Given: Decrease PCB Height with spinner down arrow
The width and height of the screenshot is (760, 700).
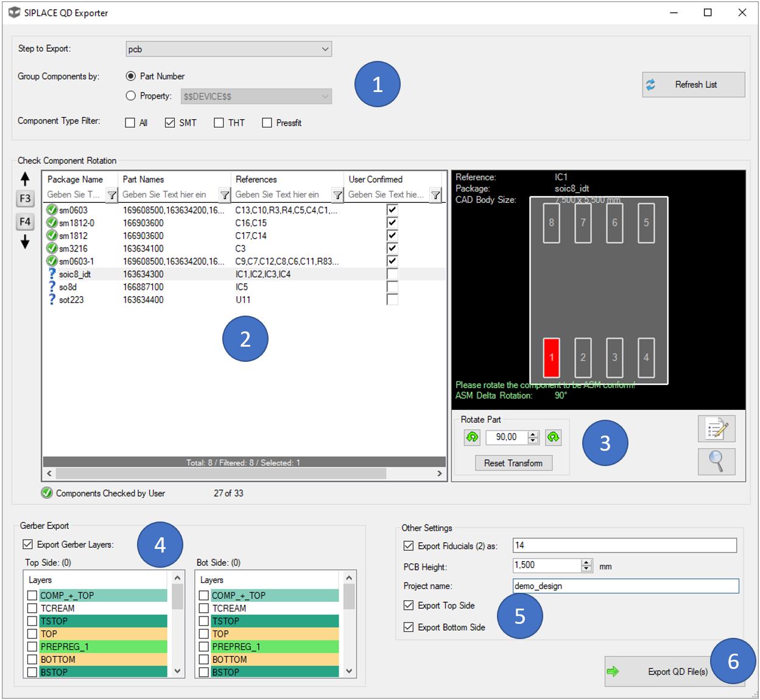Looking at the screenshot, I should (586, 569).
